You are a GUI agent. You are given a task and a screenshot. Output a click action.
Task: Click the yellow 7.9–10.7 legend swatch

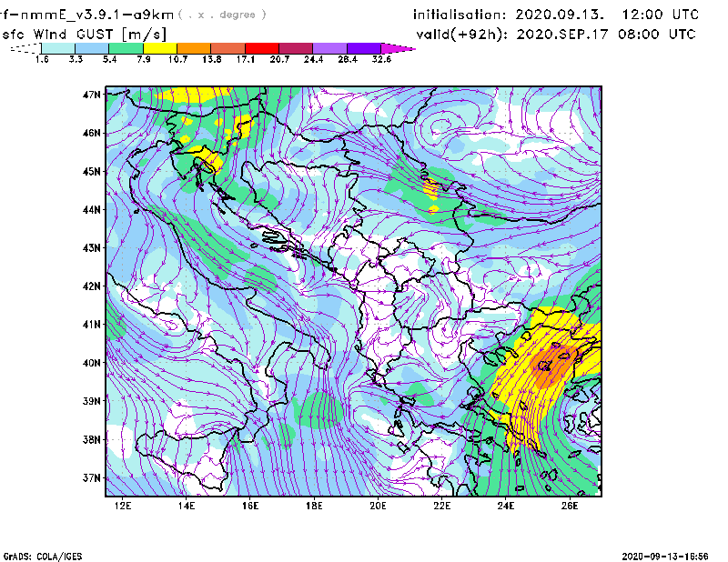(x=160, y=48)
